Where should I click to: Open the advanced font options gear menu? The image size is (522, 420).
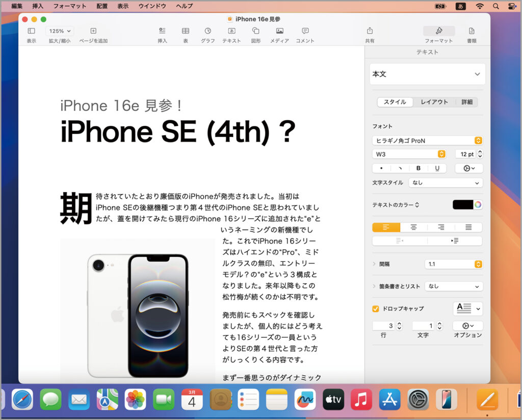tap(469, 168)
